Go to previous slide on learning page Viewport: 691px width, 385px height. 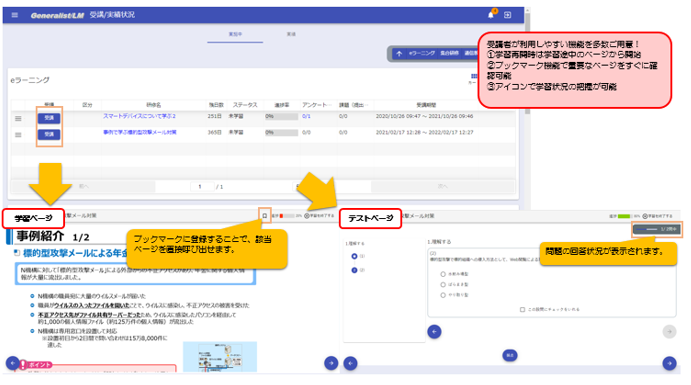point(12,363)
